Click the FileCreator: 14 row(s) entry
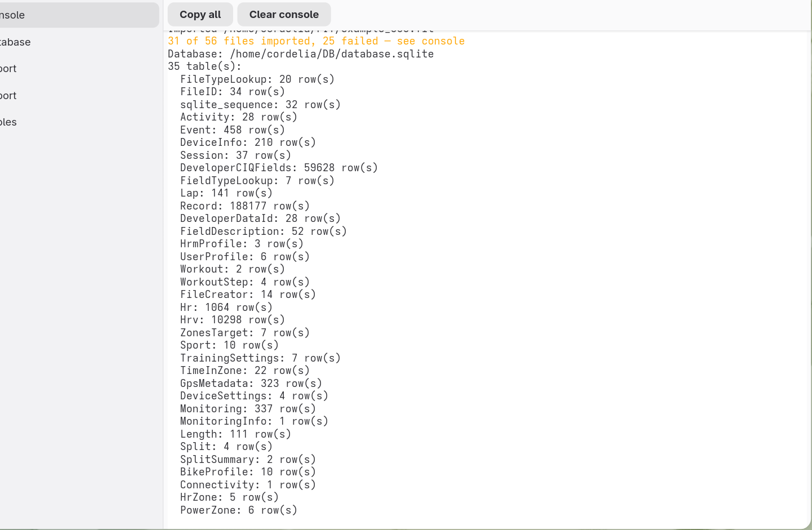812x530 pixels. coord(248,295)
